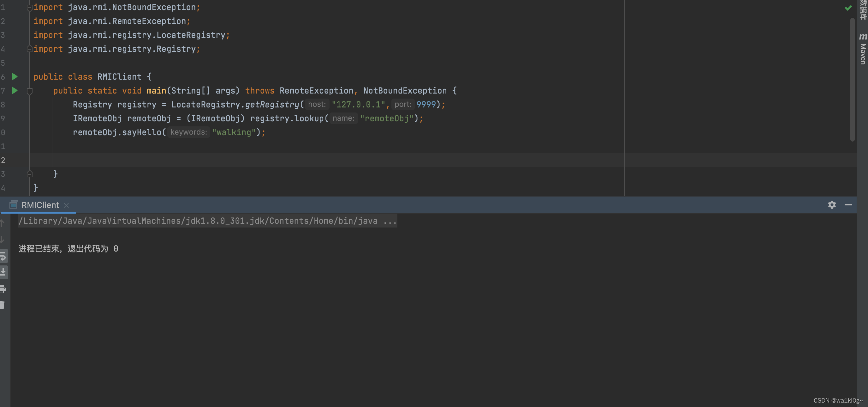Click the getRegistry method call
This screenshot has width=868, height=407.
pos(272,105)
